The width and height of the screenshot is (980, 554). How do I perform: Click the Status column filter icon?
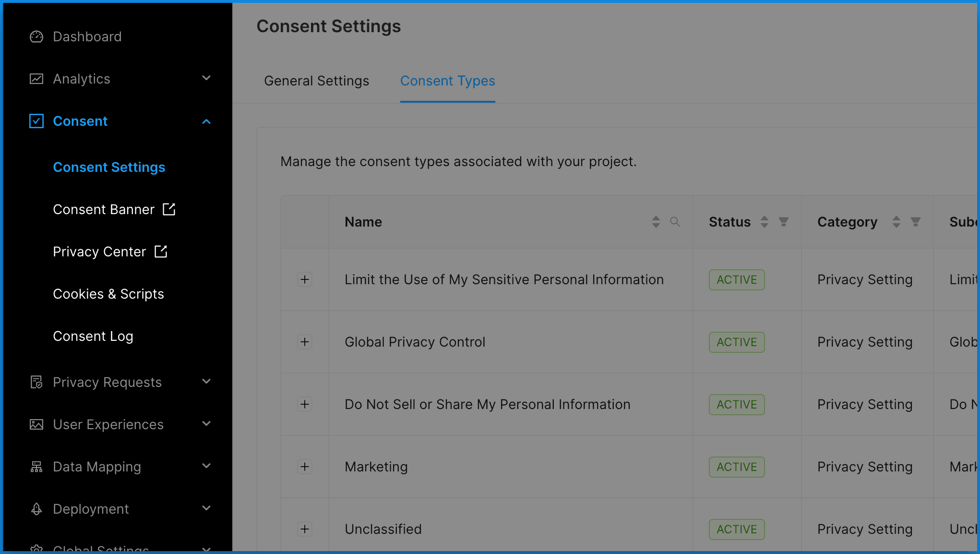783,222
